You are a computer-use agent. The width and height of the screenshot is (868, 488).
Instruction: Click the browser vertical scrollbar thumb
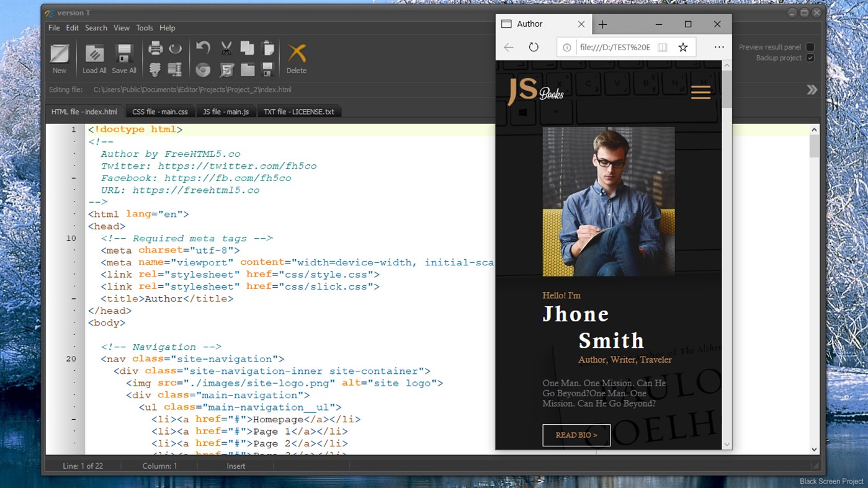[727, 90]
